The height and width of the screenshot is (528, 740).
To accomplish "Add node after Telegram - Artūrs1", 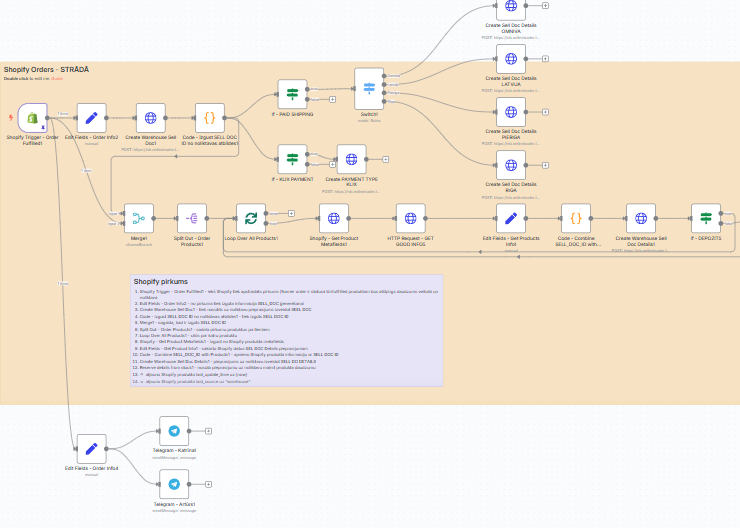I will pyautogui.click(x=208, y=484).
